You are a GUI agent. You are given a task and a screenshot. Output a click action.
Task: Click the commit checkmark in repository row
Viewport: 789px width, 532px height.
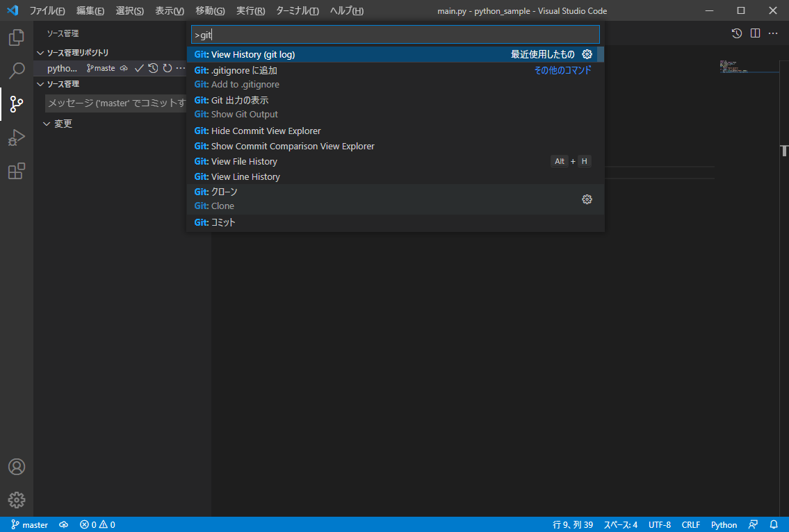(x=139, y=68)
